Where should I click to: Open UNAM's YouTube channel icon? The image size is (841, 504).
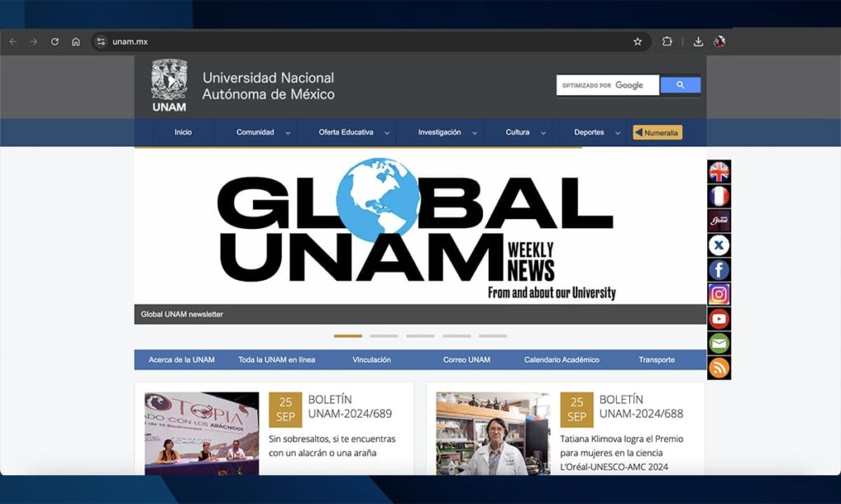[x=719, y=319]
